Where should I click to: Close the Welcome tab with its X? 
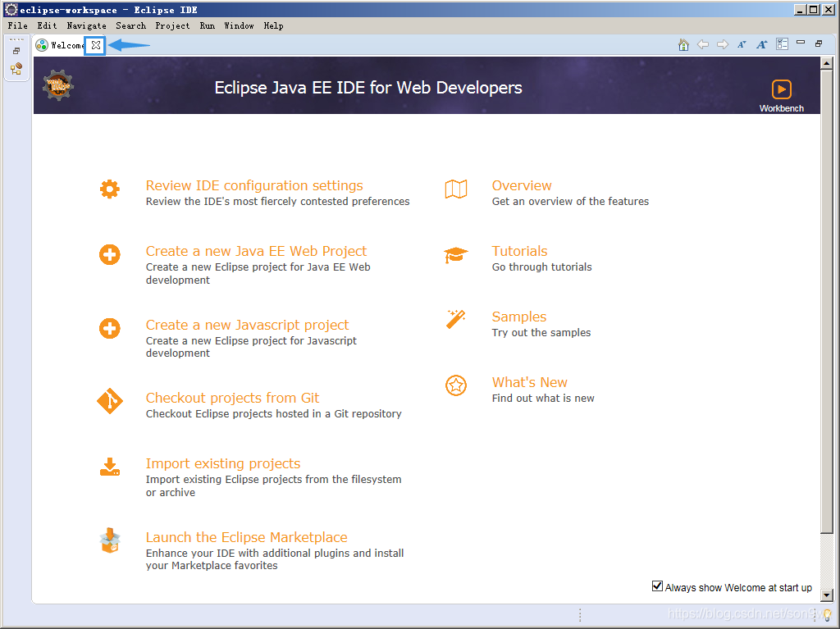96,46
